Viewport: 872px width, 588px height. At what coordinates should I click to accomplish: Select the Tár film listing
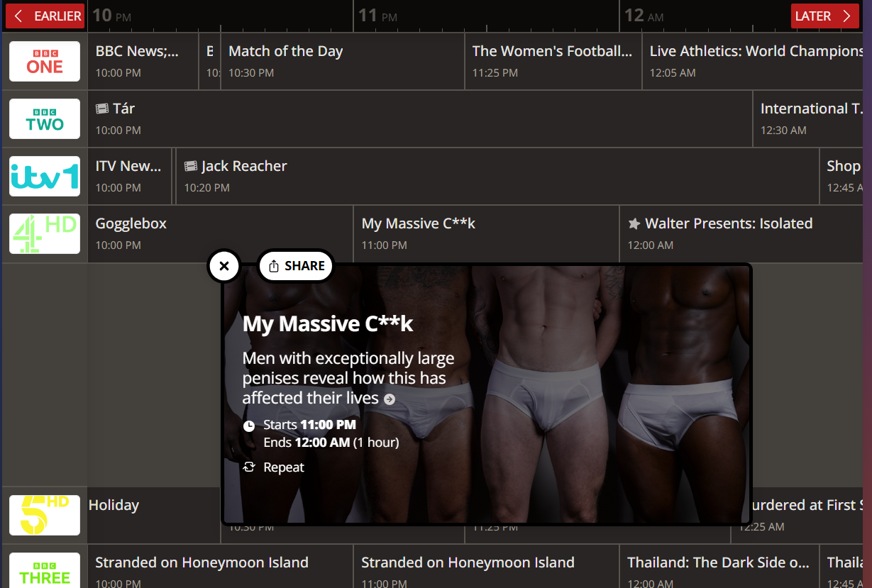pyautogui.click(x=420, y=118)
